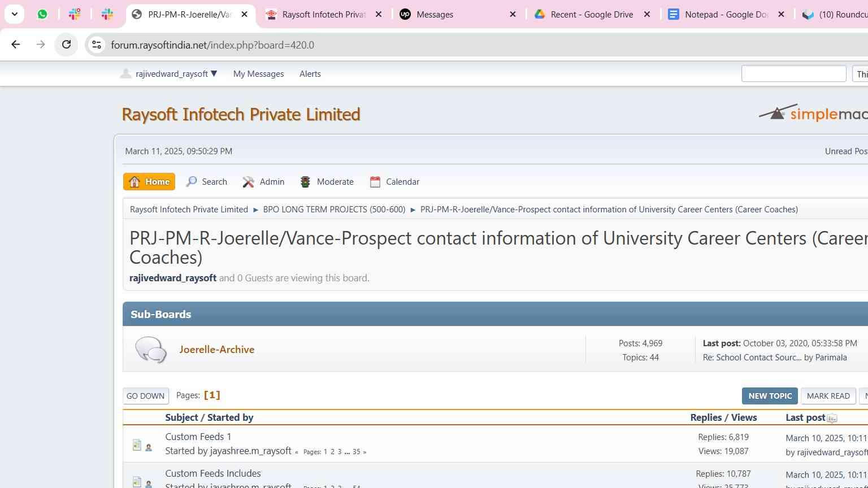Click the Simple Machines logo
868x488 pixels.
[813, 113]
